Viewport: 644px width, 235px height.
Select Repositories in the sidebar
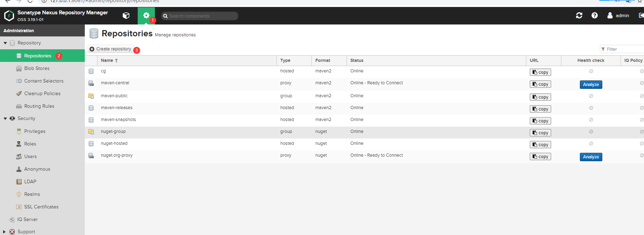pyautogui.click(x=42, y=56)
